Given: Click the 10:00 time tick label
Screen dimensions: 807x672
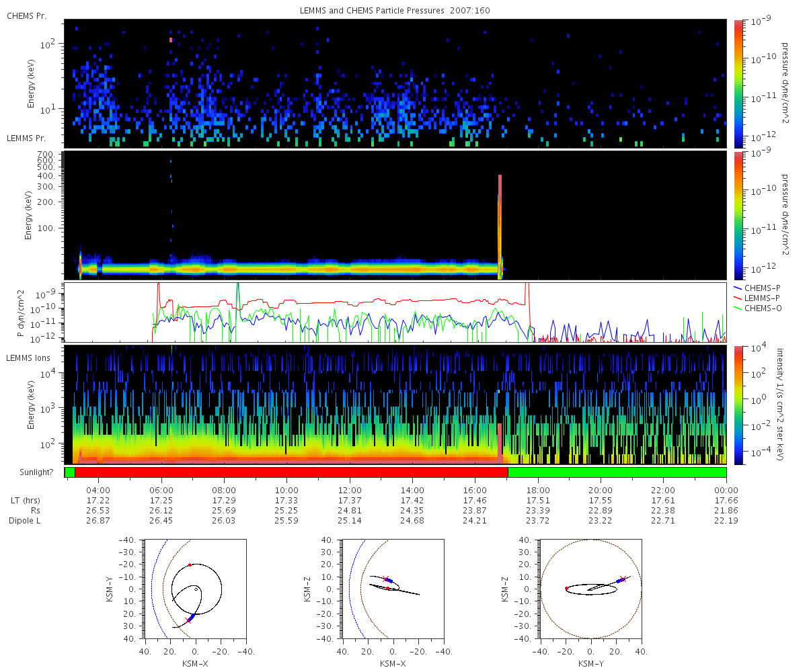Looking at the screenshot, I should [x=287, y=490].
